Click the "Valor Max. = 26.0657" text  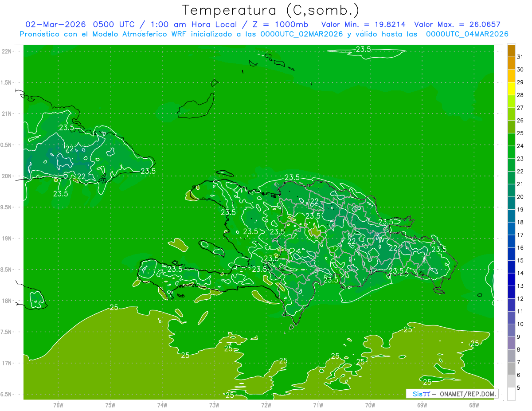tap(457, 24)
